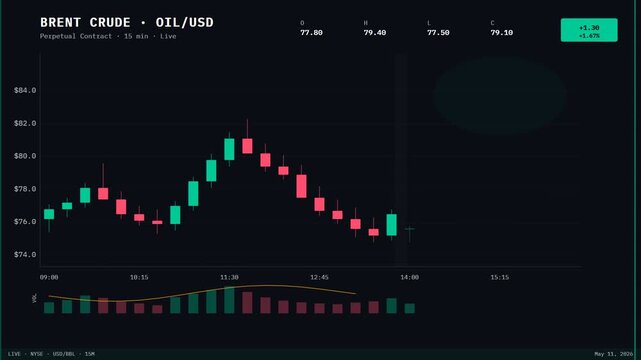
Task: Click the $80.0 price axis label
Action: [x=25, y=156]
